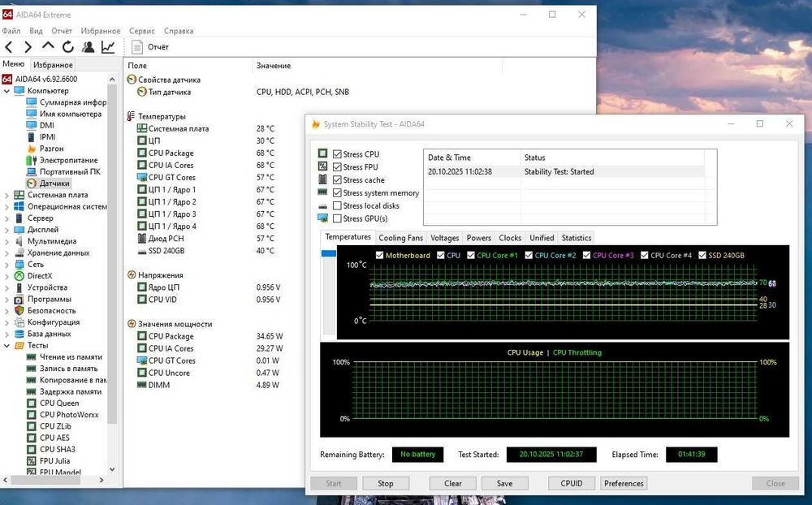Image resolution: width=812 pixels, height=505 pixels.
Task: Enable the Stress GPU(s) checkbox
Action: [337, 218]
